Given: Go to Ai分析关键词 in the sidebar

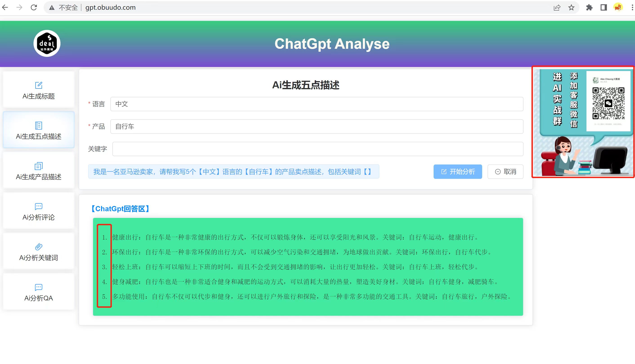Looking at the screenshot, I should pos(38,251).
